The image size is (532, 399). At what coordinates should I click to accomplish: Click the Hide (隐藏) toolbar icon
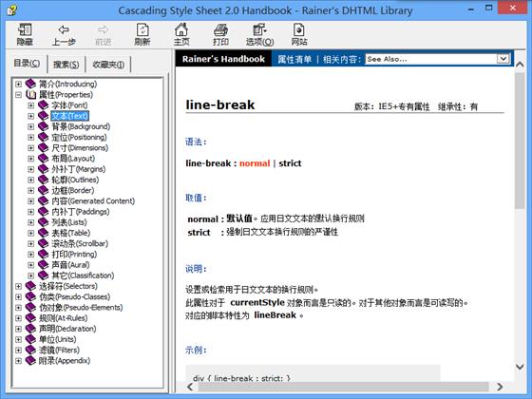point(25,30)
